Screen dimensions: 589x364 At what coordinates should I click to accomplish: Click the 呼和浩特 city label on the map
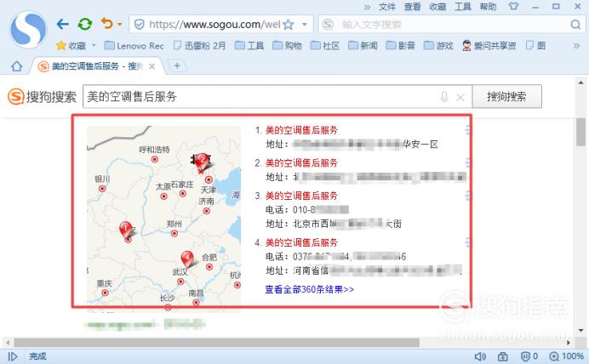pos(154,150)
